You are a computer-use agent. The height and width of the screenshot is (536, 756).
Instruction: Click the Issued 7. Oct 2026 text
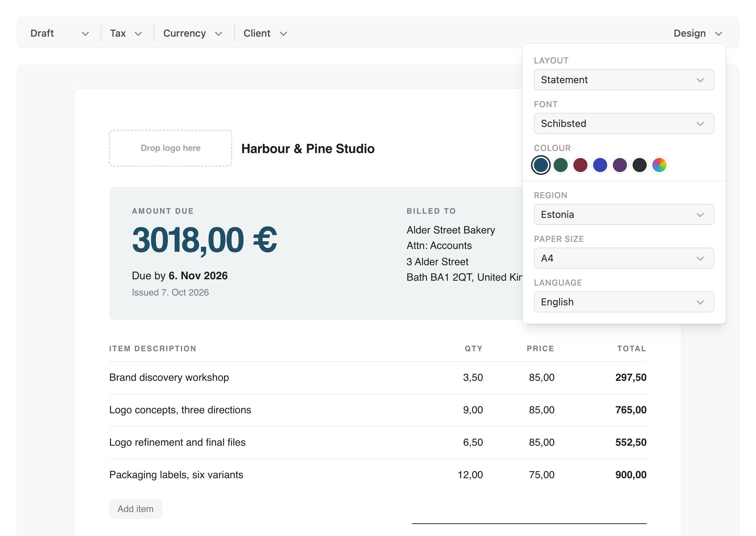pos(170,292)
